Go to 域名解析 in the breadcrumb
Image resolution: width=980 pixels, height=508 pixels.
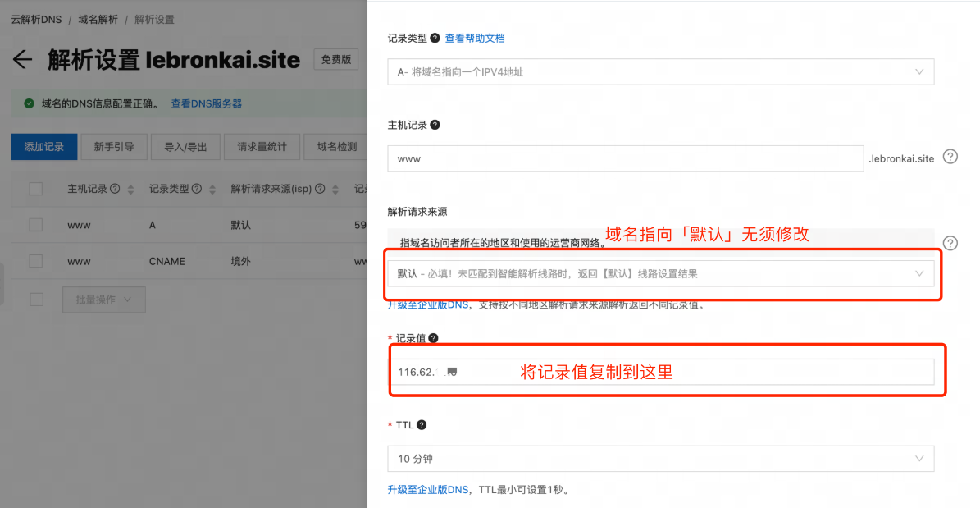pyautogui.click(x=98, y=19)
